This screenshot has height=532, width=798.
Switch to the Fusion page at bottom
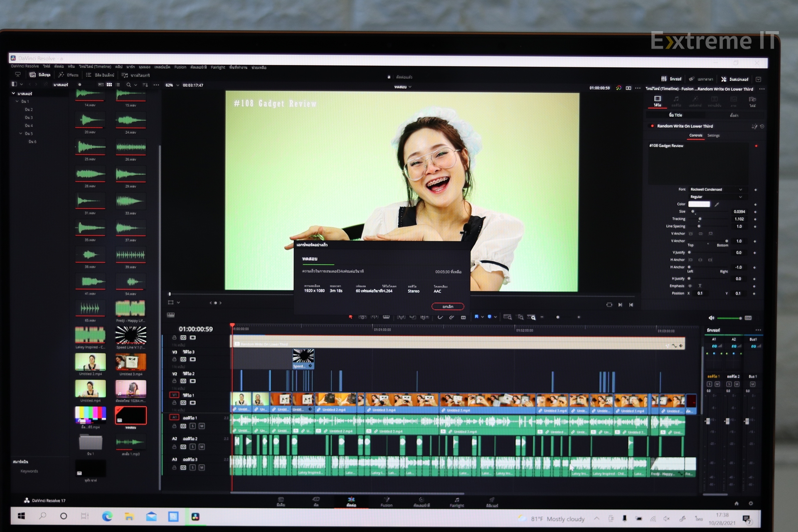click(x=386, y=502)
